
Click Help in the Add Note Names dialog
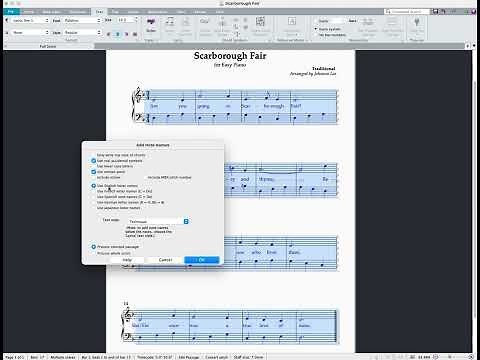coord(127,260)
